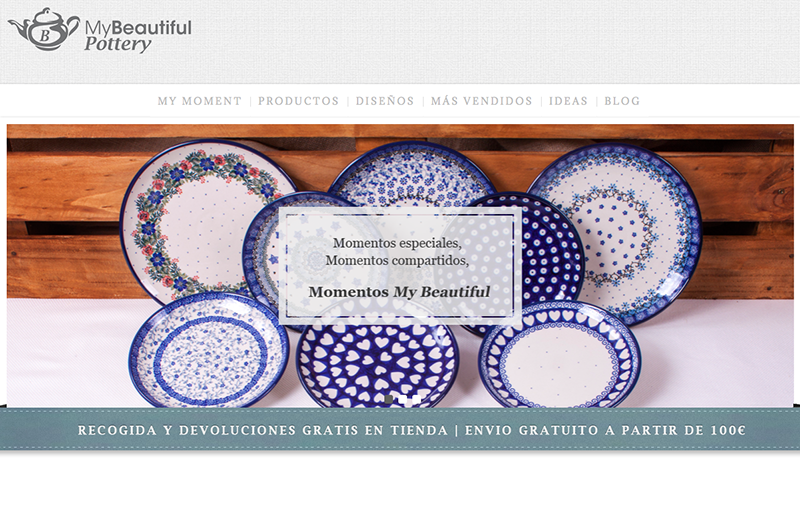Switch to the second carousel slide dot
This screenshot has width=800, height=509.
click(x=403, y=399)
